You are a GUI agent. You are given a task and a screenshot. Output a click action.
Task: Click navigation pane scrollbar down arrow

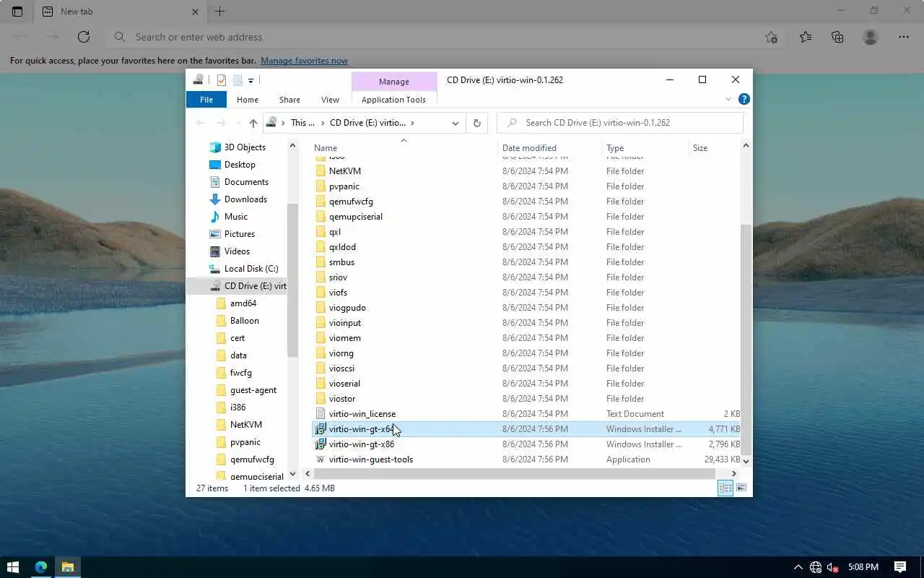[292, 474]
